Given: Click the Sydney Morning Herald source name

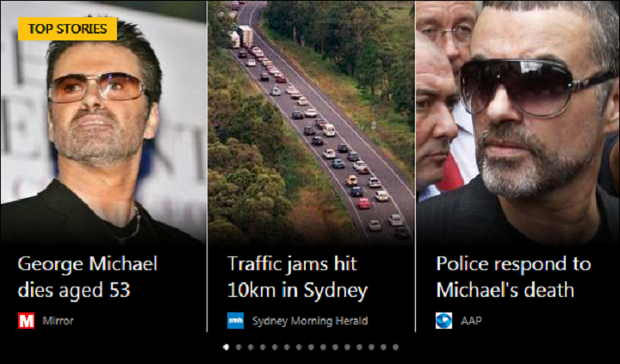Looking at the screenshot, I should (310, 320).
